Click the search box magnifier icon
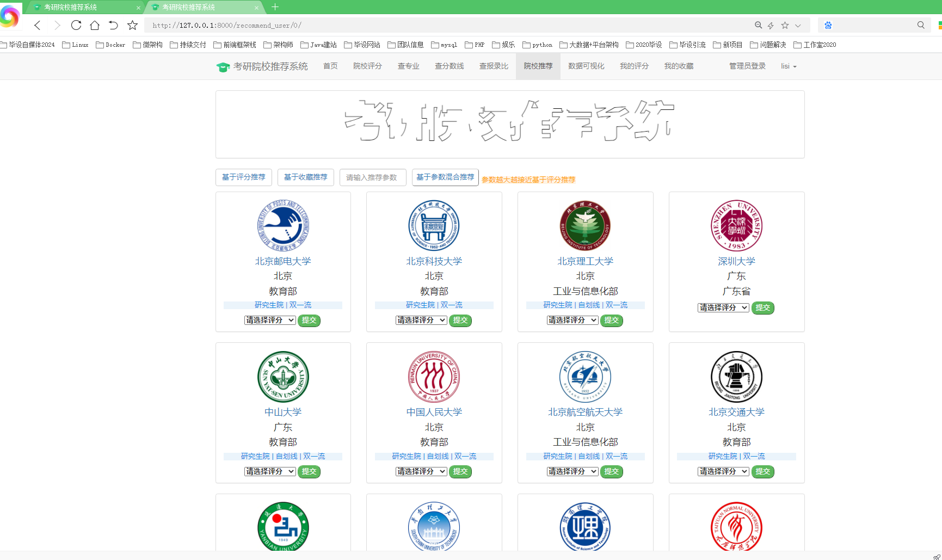This screenshot has height=560, width=942. pos(921,25)
